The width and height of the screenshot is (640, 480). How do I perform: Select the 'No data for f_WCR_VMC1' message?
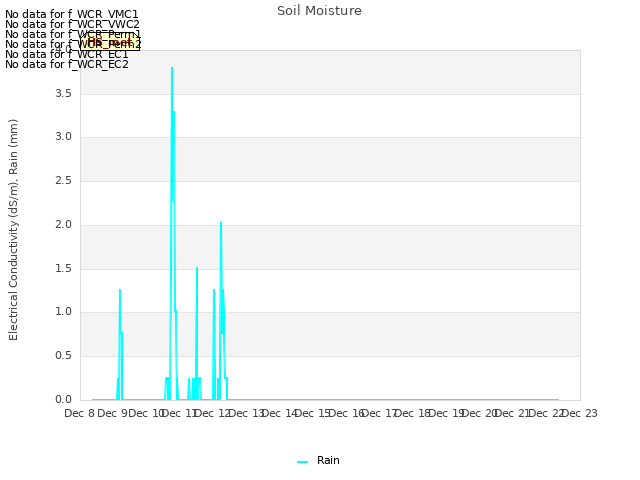tap(72, 14)
